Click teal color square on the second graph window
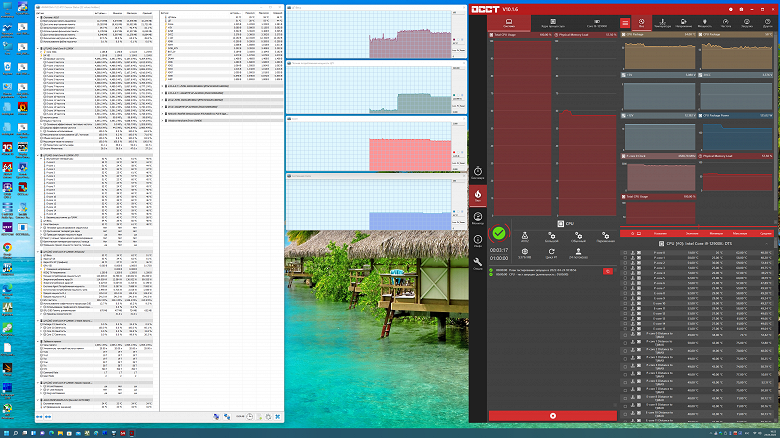Image resolution: width=780 pixels, height=438 pixels. click(454, 95)
